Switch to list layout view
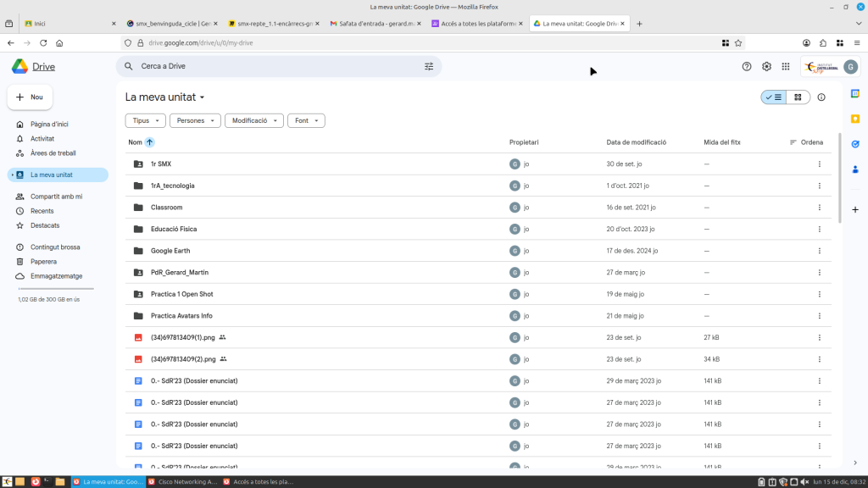Screen dimensions: 868x488 pyautogui.click(x=773, y=97)
